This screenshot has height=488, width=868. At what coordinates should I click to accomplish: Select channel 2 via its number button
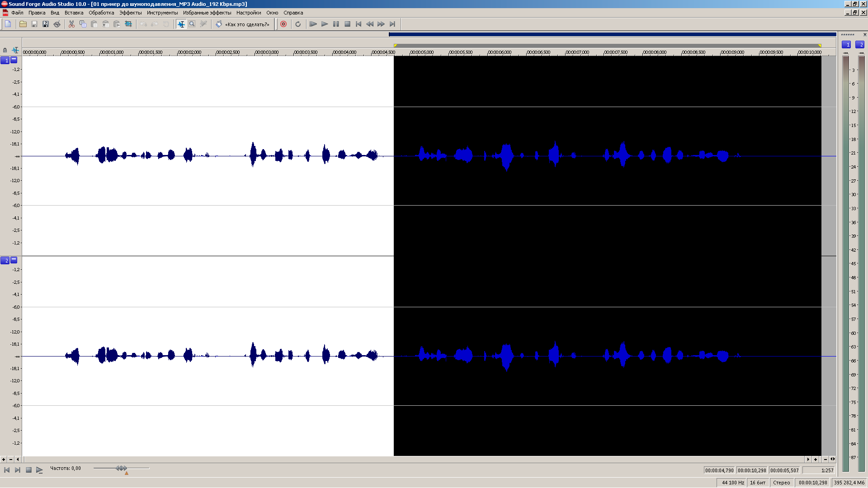click(5, 260)
